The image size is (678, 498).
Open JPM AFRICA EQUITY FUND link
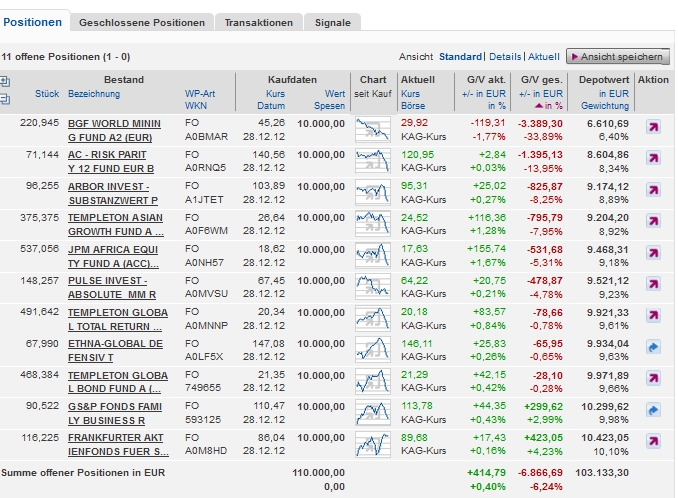(x=113, y=256)
